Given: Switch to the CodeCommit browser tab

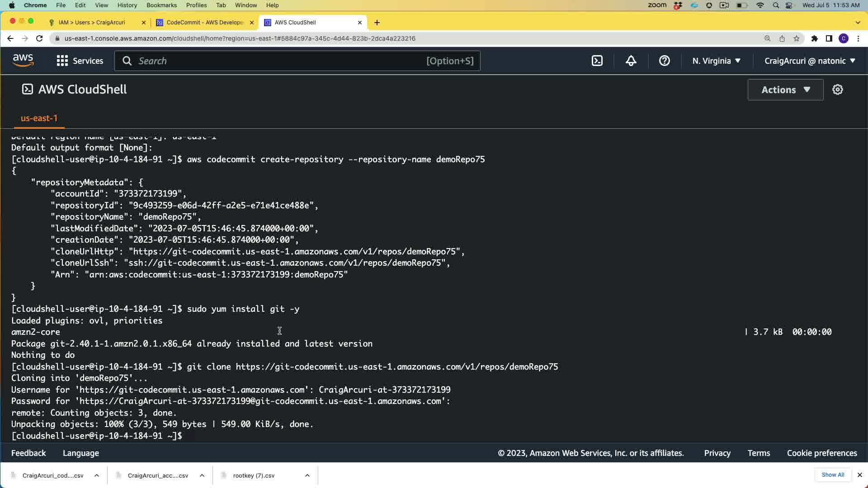Looking at the screenshot, I should tap(204, 23).
